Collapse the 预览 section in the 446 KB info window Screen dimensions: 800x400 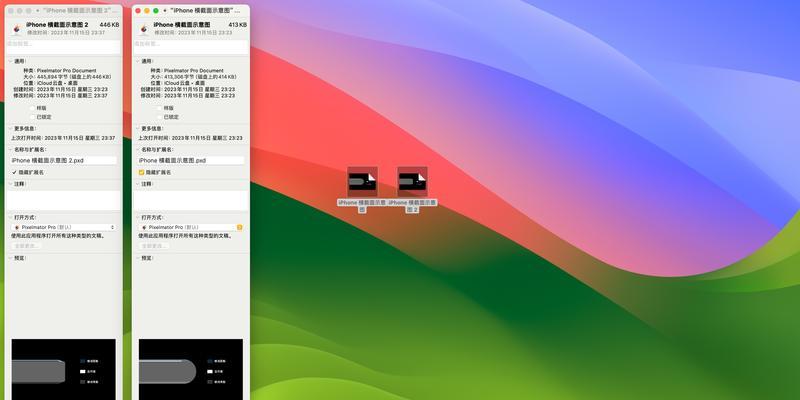coord(10,258)
